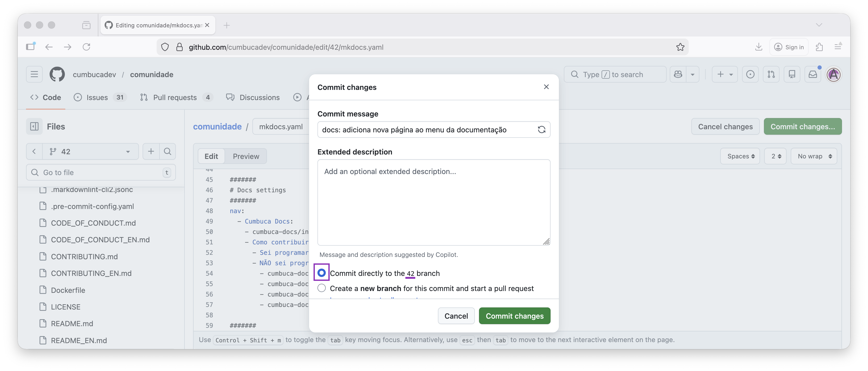
Task: Switch to the Pull requests tab
Action: (177, 97)
